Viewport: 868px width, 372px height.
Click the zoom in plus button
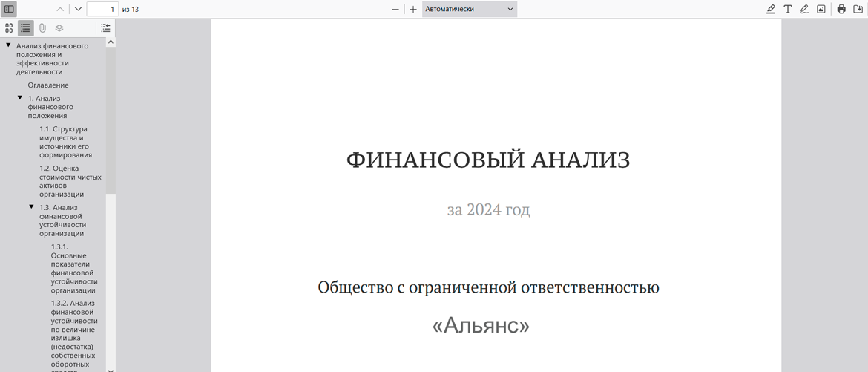(x=413, y=9)
